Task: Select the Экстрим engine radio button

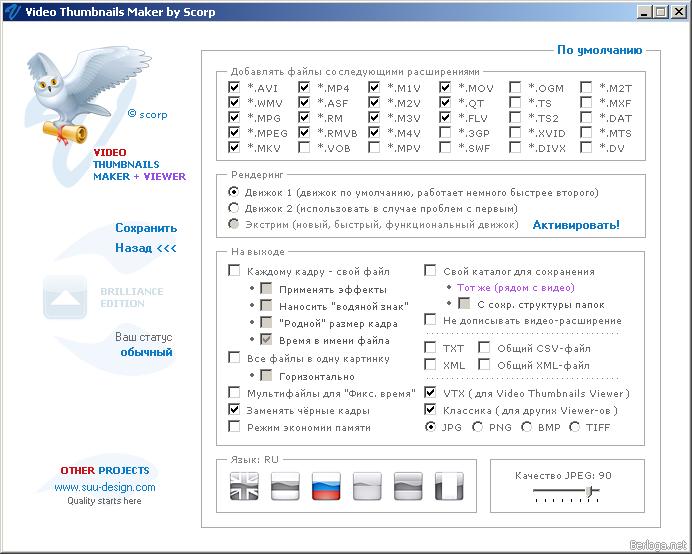Action: 233,224
